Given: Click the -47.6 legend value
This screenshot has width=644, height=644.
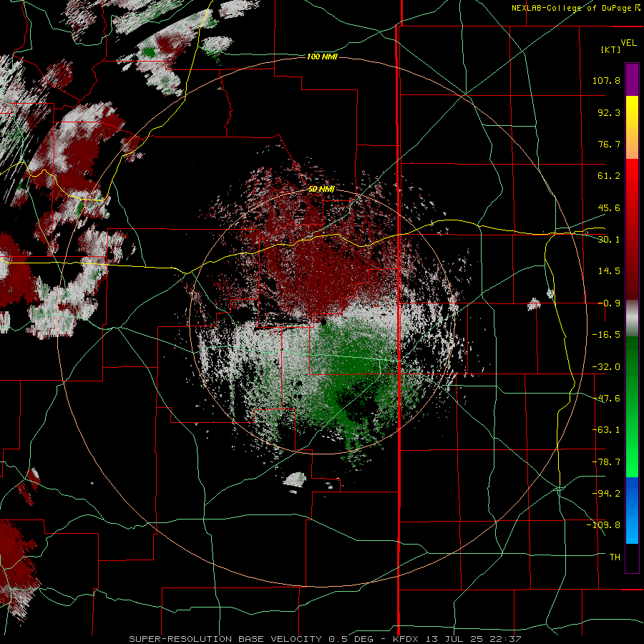Looking at the screenshot, I should [x=606, y=399].
